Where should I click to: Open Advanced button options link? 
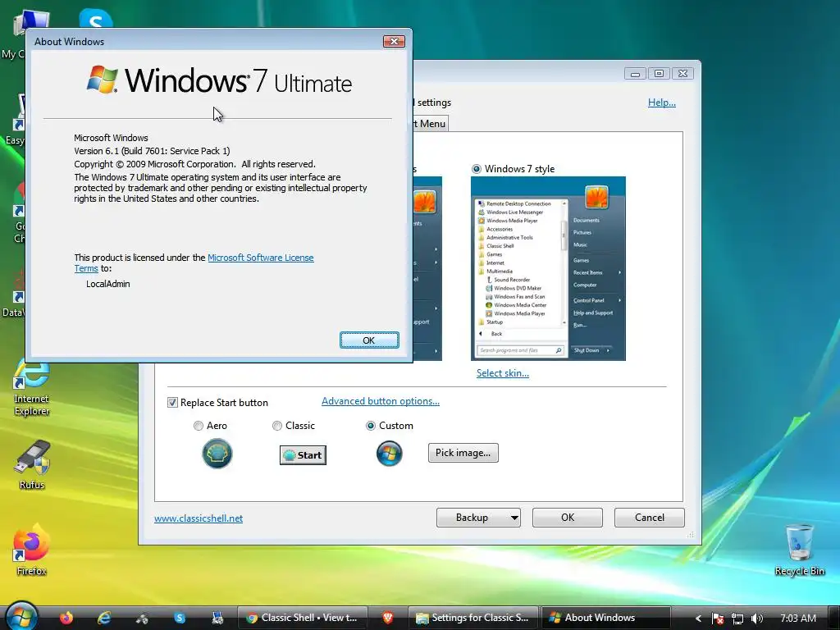click(x=381, y=401)
